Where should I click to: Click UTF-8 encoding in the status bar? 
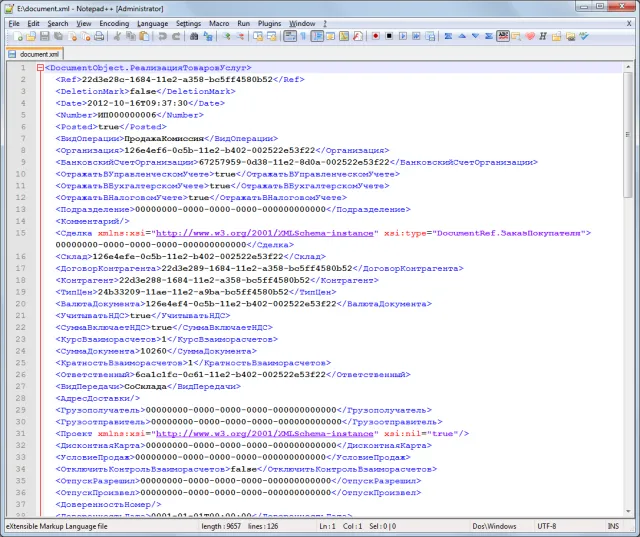point(547,526)
